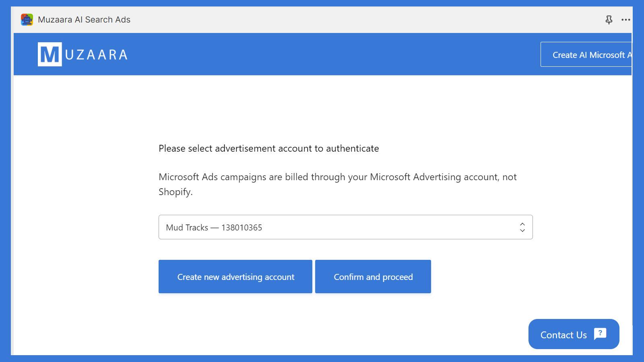Click the up-down stepper arrows on the selector
Screen dimensions: 644x362
(x=522, y=227)
